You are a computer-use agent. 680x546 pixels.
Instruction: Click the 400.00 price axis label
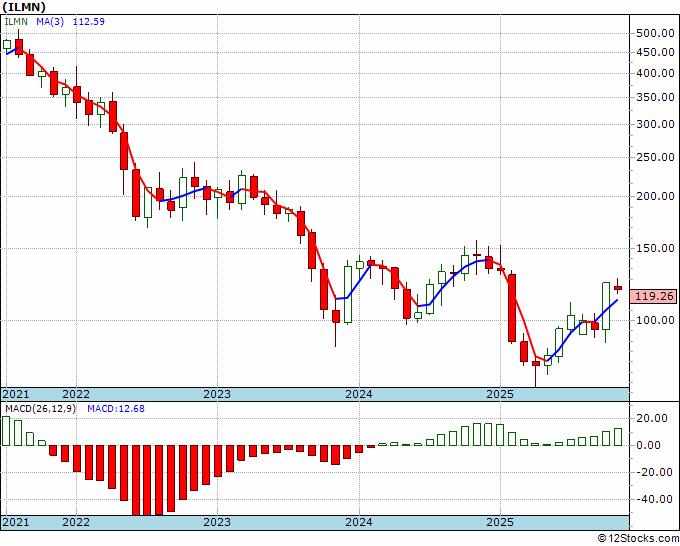655,73
